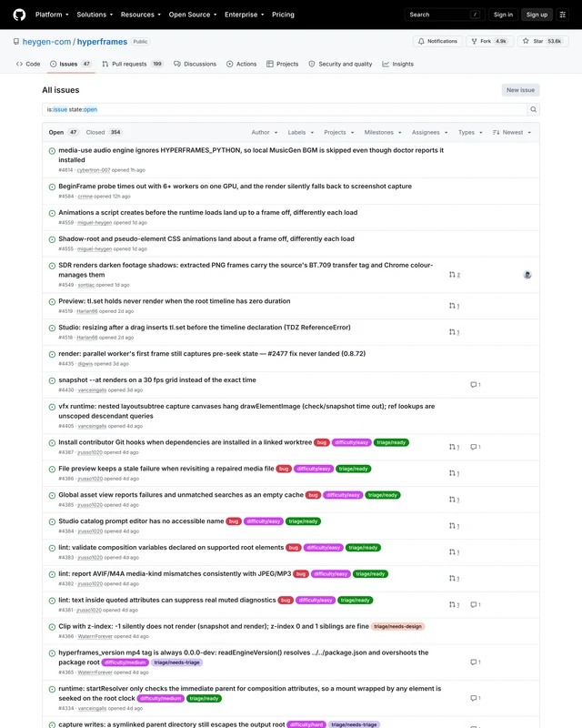Open the Author filter dropdown
This screenshot has width=582, height=728.
(264, 132)
